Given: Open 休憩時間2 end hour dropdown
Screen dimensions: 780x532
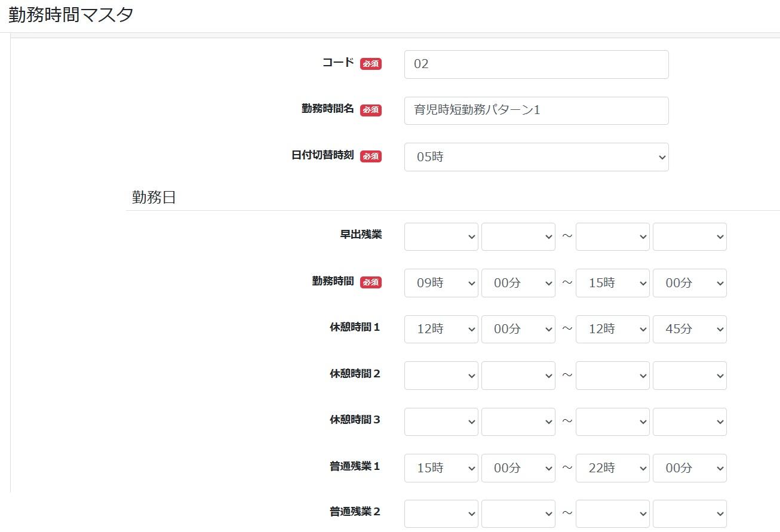Looking at the screenshot, I should coord(612,376).
